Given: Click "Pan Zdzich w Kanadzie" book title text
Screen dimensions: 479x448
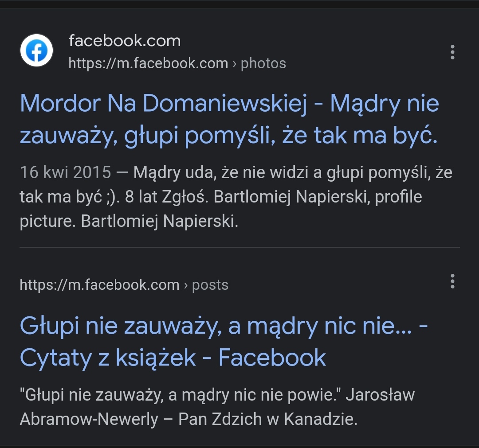Looking at the screenshot, I should click(267, 419).
